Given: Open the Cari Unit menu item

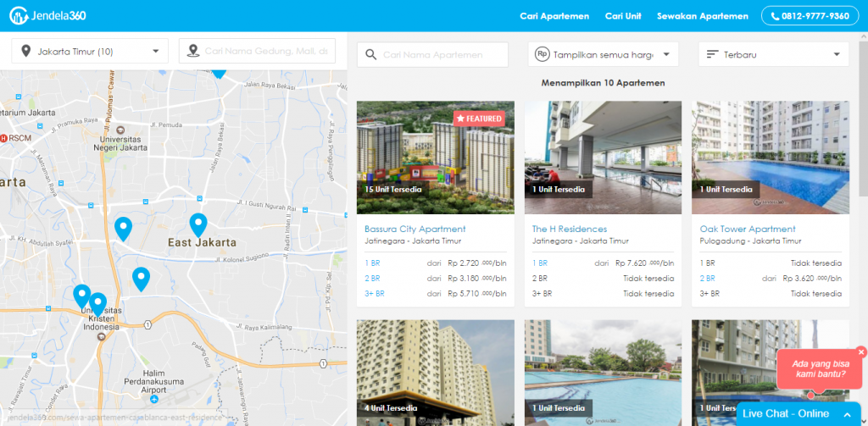Looking at the screenshot, I should [623, 16].
